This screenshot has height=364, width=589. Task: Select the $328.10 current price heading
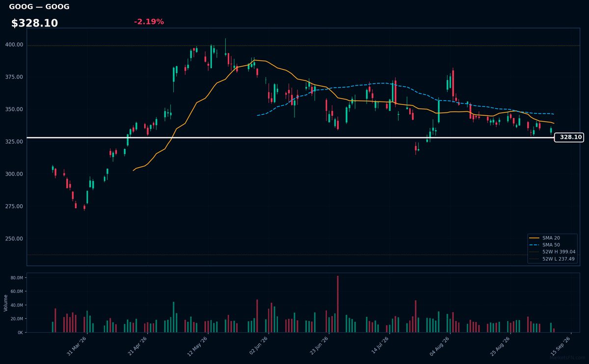click(x=34, y=23)
